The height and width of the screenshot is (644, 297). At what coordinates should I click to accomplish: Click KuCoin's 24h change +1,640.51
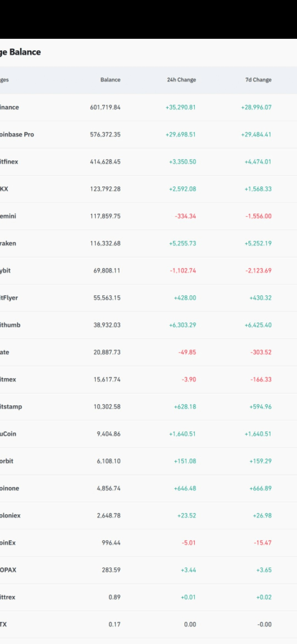(x=182, y=434)
